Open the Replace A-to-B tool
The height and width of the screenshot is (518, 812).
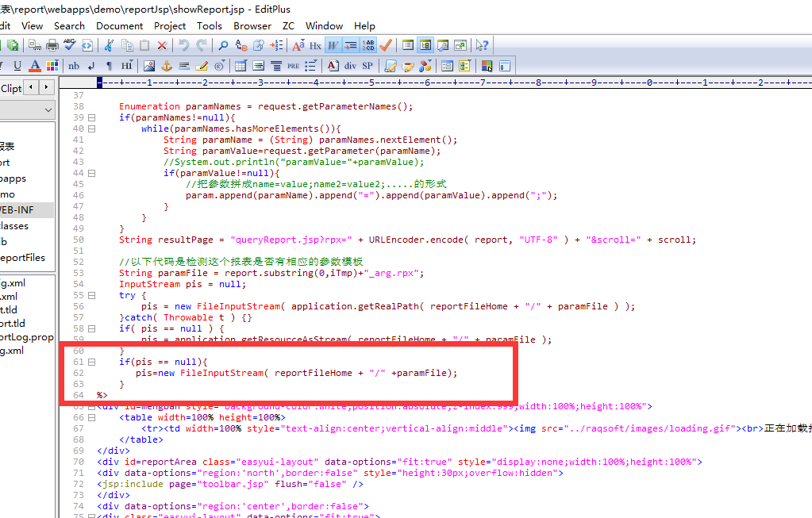coord(241,45)
